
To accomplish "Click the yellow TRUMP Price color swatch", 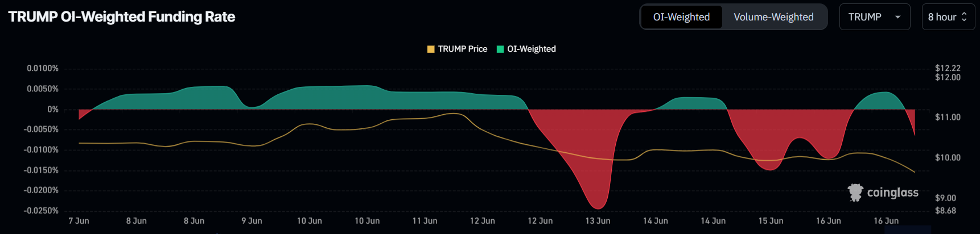I will (x=431, y=49).
